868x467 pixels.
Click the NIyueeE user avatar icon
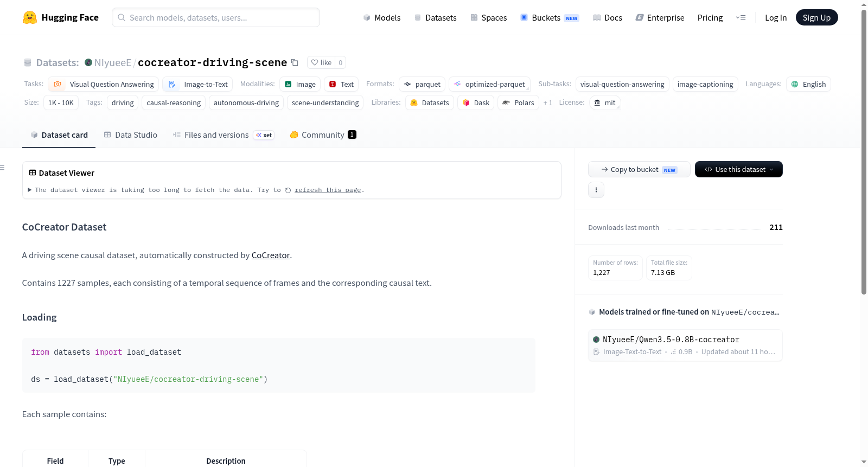click(x=88, y=62)
